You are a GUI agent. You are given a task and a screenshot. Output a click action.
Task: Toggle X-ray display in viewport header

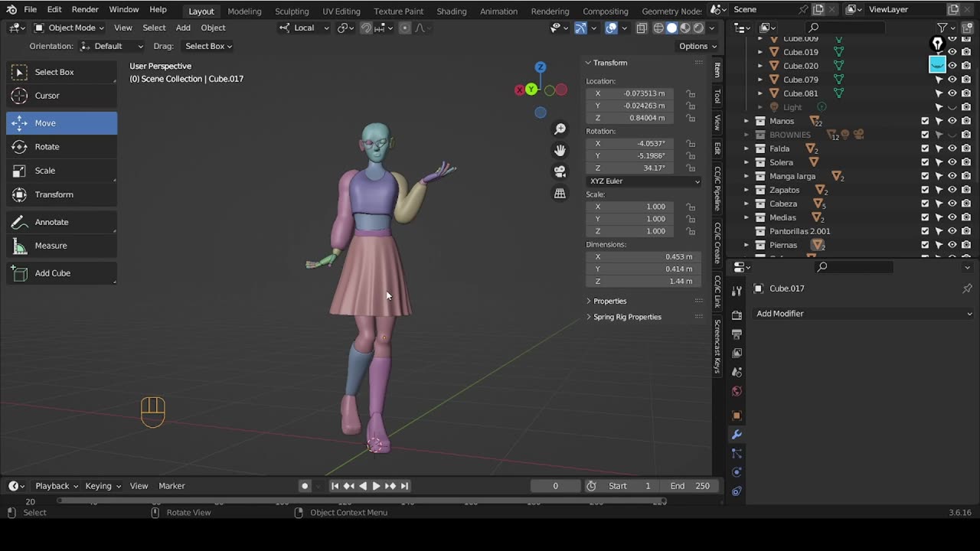tap(642, 28)
